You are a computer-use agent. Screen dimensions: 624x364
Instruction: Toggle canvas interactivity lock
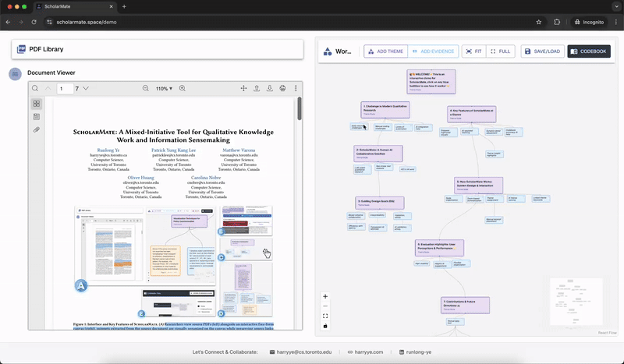[325, 326]
